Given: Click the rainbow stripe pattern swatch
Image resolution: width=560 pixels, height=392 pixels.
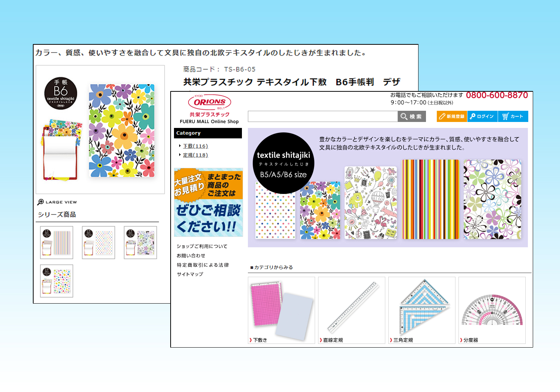Looking at the screenshot, I should (x=430, y=199).
